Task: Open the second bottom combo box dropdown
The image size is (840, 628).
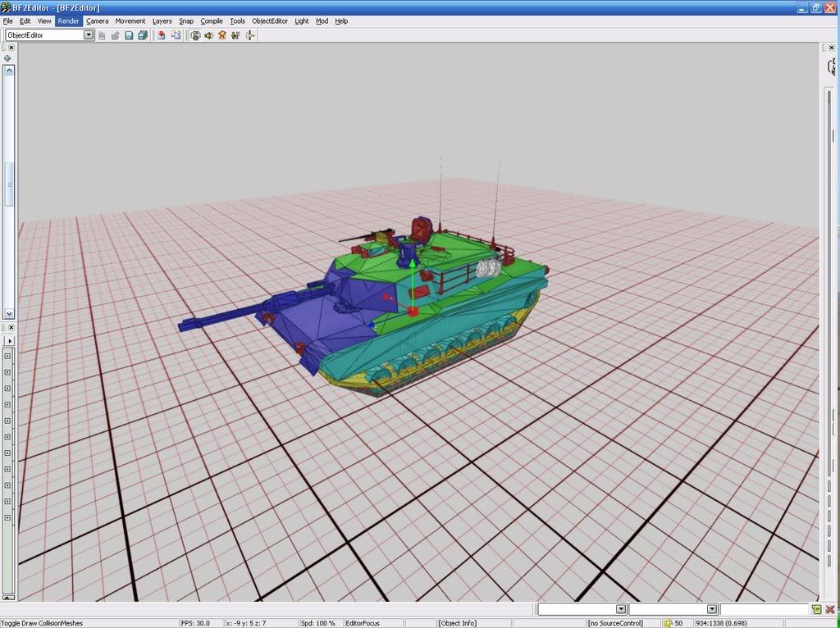Action: click(x=712, y=609)
